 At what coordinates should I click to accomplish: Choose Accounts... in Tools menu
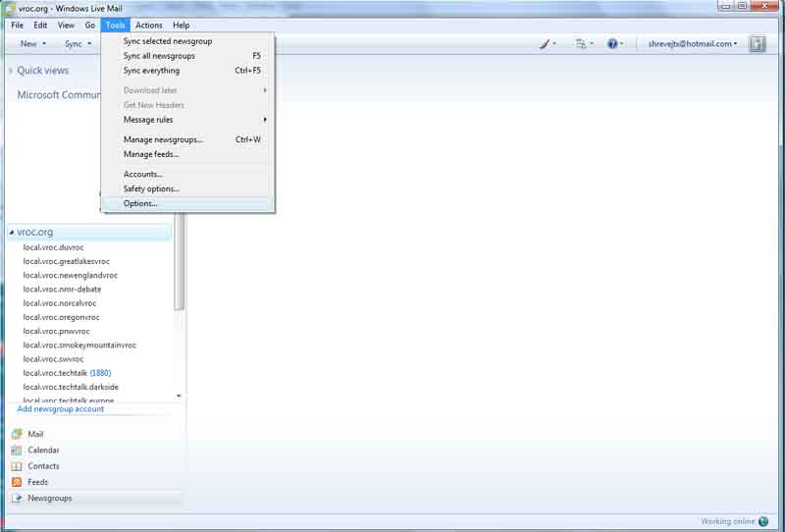[x=187, y=174]
